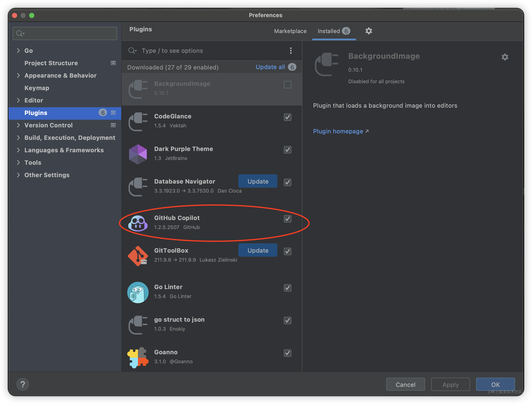This screenshot has height=404, width=532.
Task: Click the GitHub Copilot plugin icon
Action: (x=138, y=223)
